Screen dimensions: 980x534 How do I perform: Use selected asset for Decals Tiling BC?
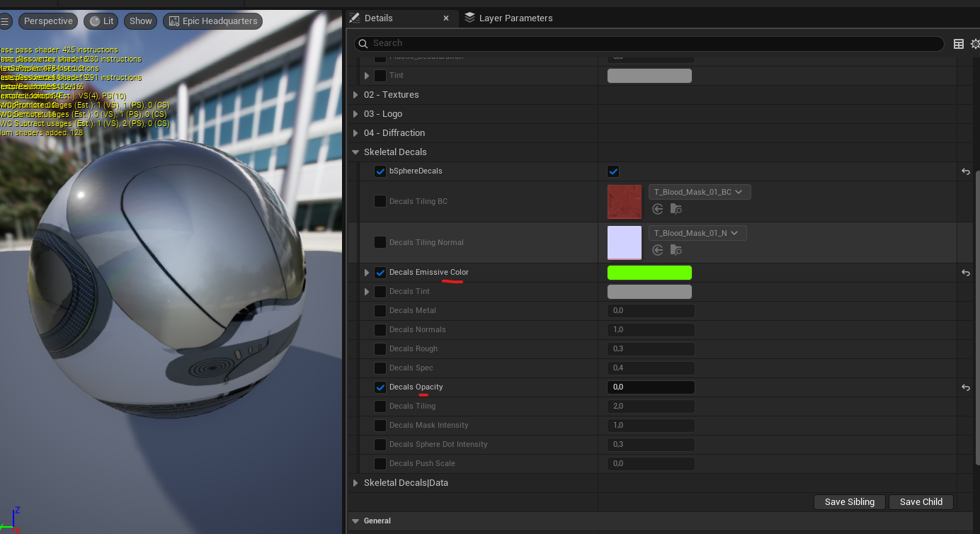click(x=658, y=209)
